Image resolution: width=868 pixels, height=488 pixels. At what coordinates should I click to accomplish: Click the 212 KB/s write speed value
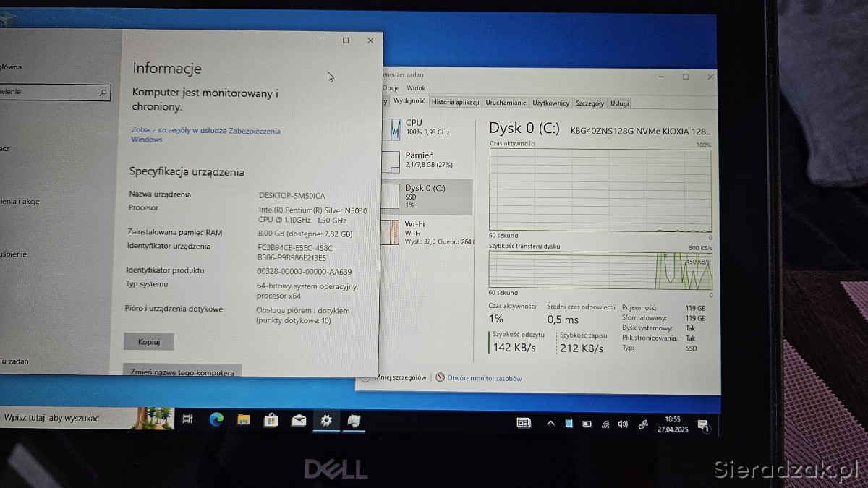(x=582, y=348)
